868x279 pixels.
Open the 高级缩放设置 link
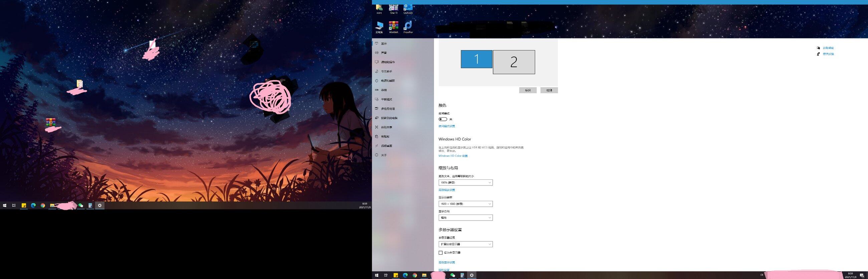pos(447,190)
